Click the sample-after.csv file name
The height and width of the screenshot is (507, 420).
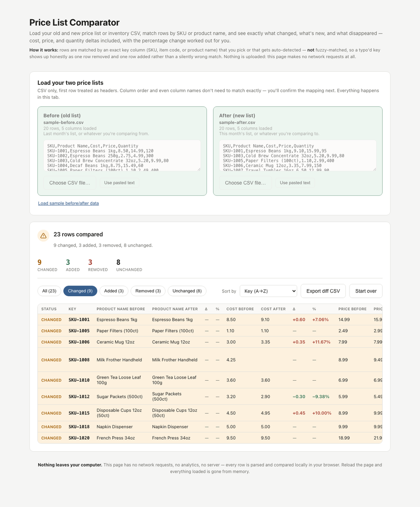[x=237, y=122]
